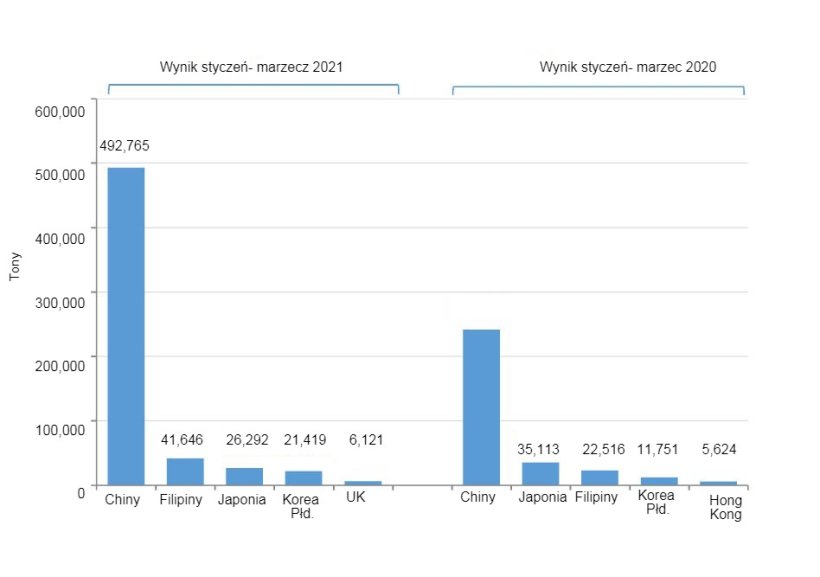
Task: Click the 600,000 y-axis tick label
Action: 60,112
